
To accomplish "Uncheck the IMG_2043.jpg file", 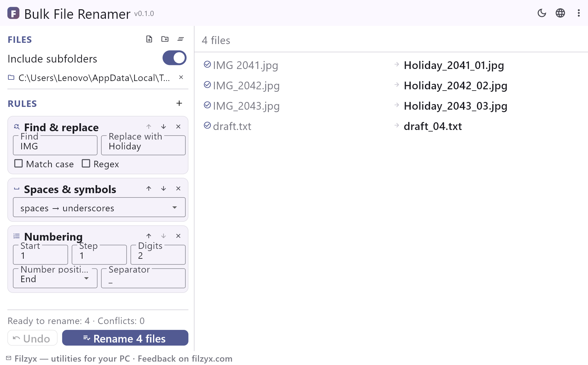I will point(207,105).
